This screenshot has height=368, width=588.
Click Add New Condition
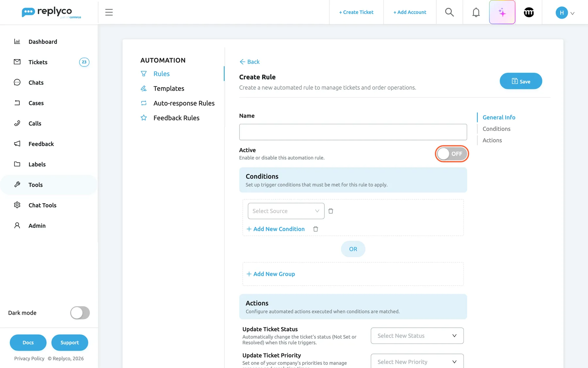pyautogui.click(x=275, y=229)
